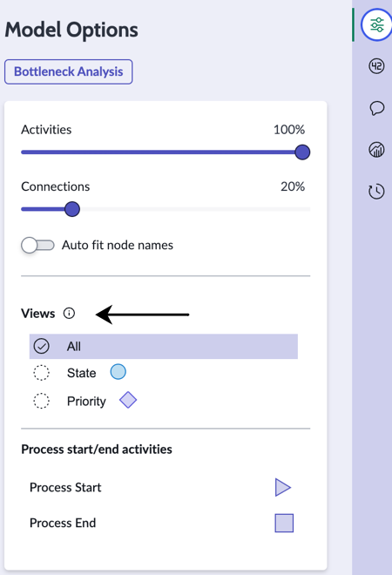392x575 pixels.
Task: Select the All view option
Action: tap(164, 346)
